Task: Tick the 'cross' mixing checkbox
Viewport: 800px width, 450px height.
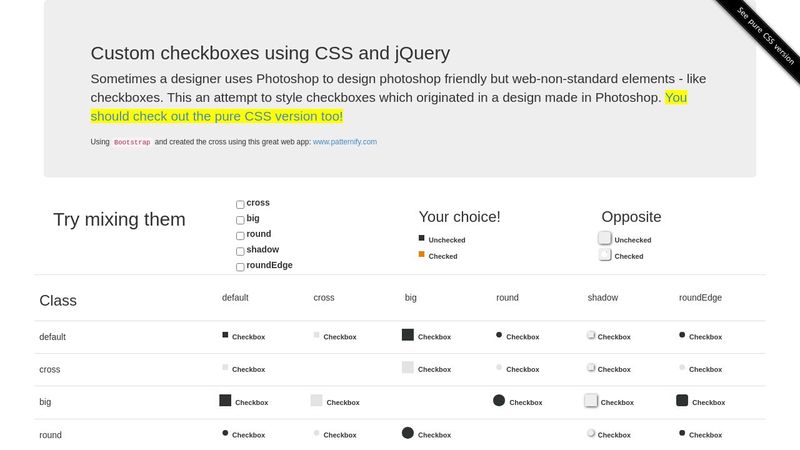Action: (240, 204)
